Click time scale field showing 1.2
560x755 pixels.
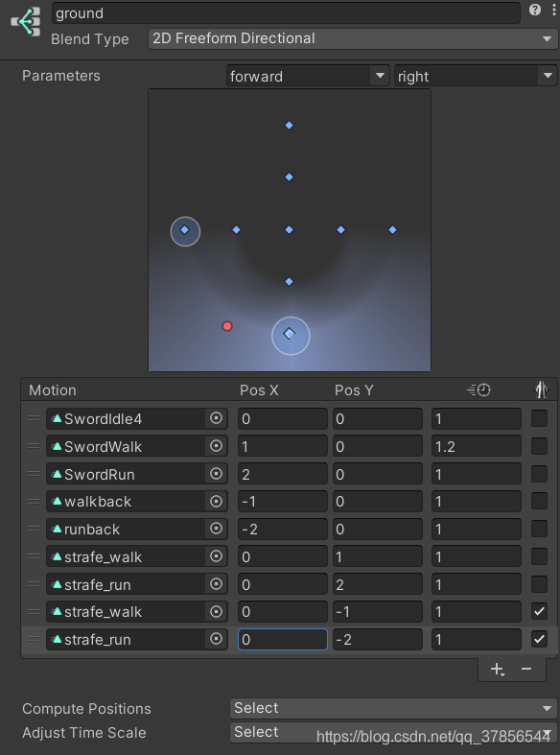tap(477, 446)
